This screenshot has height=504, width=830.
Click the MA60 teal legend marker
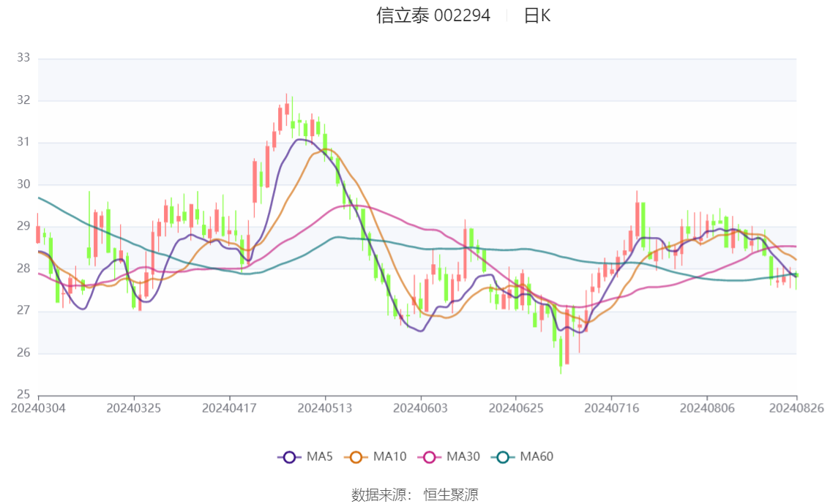tap(503, 457)
